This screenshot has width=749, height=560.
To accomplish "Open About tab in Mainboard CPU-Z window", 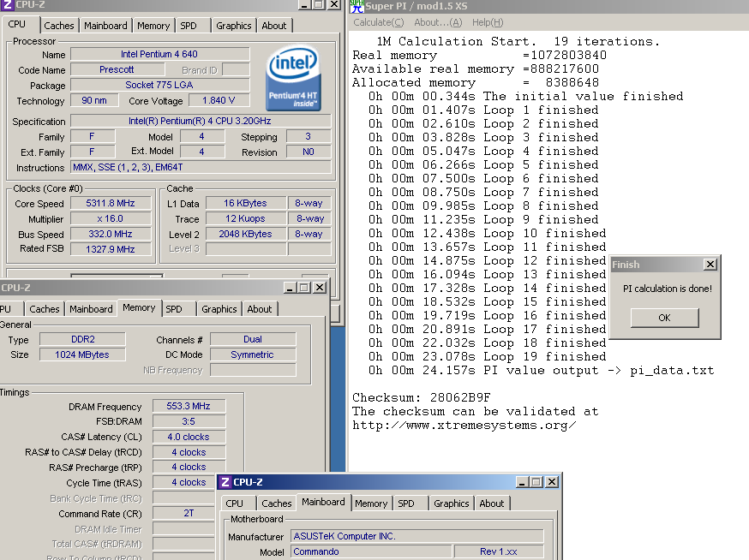I will [492, 503].
